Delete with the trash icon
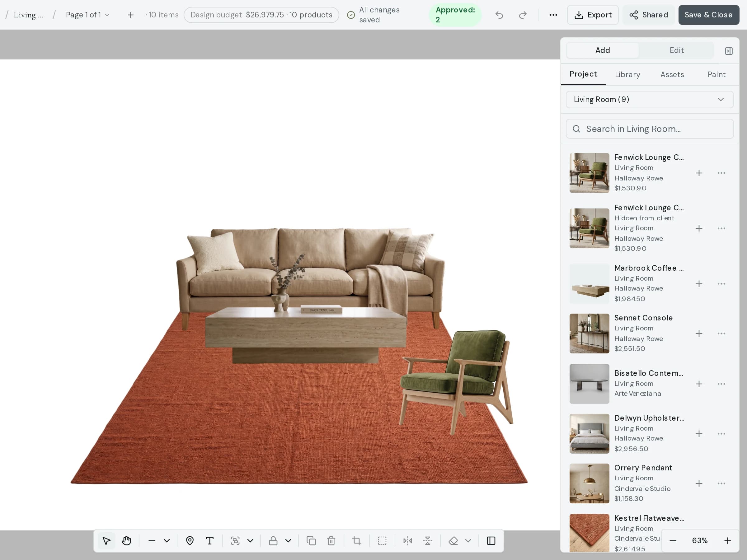 point(331,541)
